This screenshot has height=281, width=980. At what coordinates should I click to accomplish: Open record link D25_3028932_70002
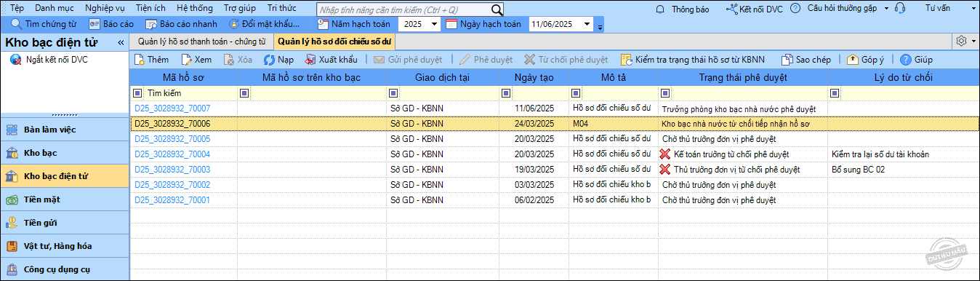click(172, 185)
